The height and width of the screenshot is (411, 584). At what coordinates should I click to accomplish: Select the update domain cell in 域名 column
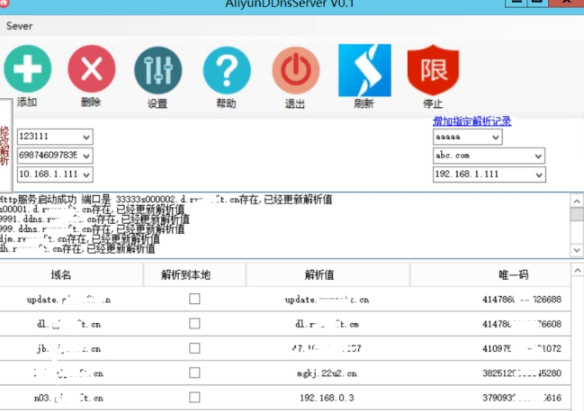click(72, 299)
